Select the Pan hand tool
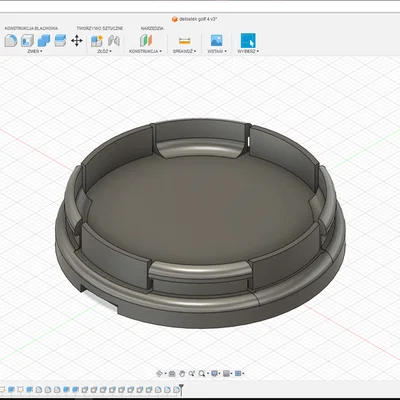The width and height of the screenshot is (400, 400). [x=182, y=373]
